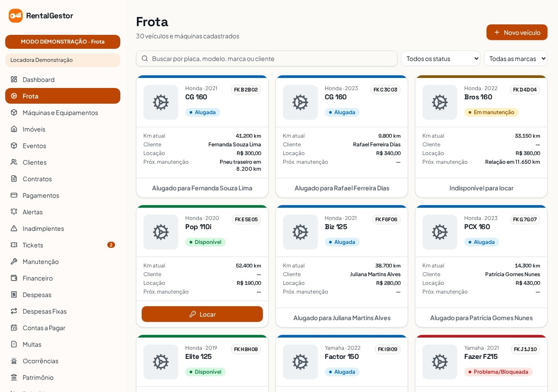Click the Inadimplentes warning triangle icon

click(14, 228)
